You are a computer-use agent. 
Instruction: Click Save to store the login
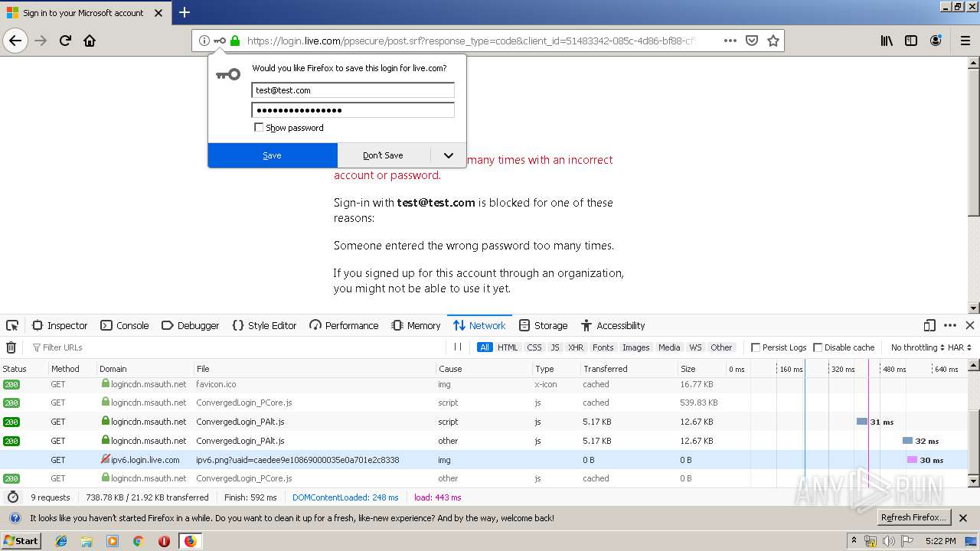273,155
